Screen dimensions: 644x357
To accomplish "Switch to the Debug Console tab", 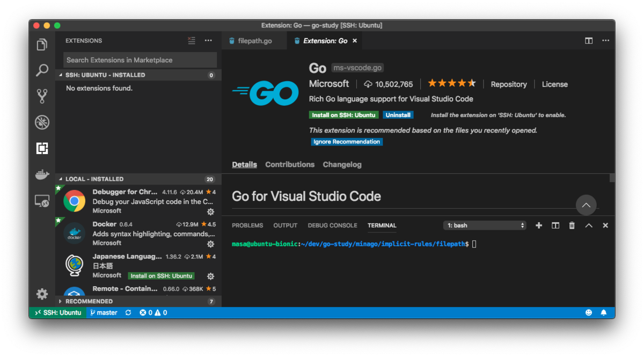I will (x=332, y=225).
